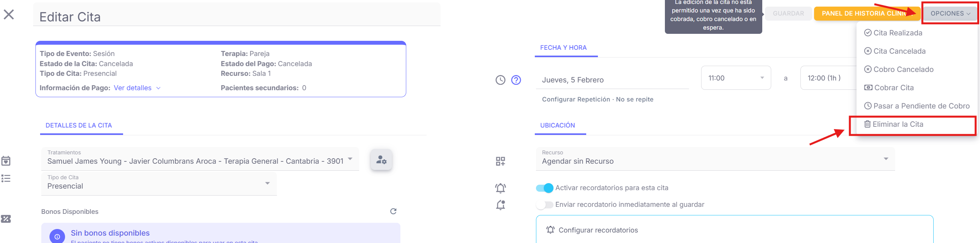980x243 pixels.
Task: Open the bonos ticket icon in the sidebar
Action: coord(6,219)
